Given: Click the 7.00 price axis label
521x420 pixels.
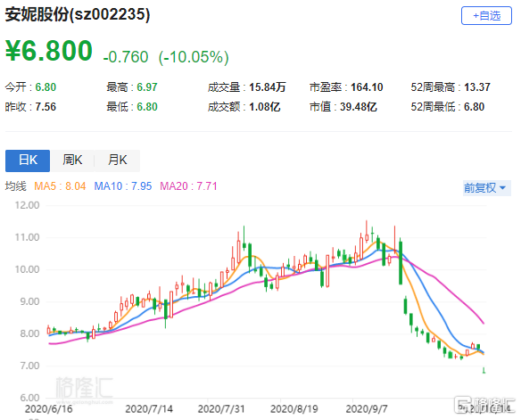Looking at the screenshot, I should (x=29, y=366).
